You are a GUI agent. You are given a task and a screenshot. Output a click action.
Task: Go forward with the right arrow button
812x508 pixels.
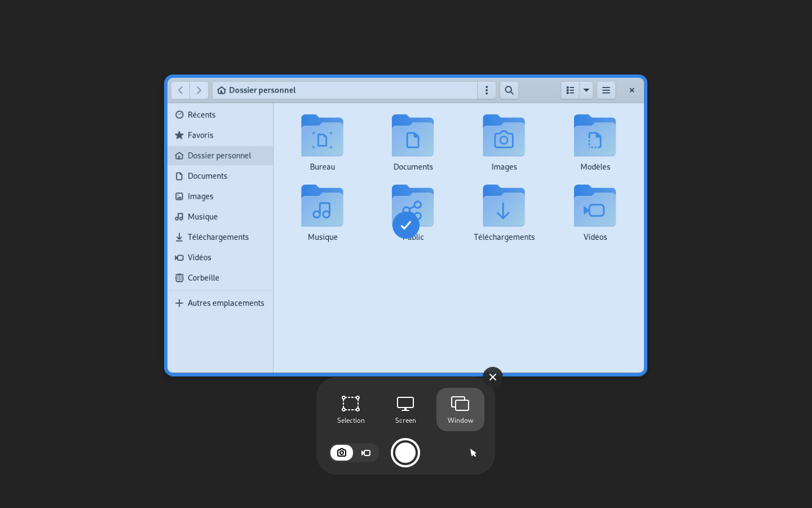[199, 90]
